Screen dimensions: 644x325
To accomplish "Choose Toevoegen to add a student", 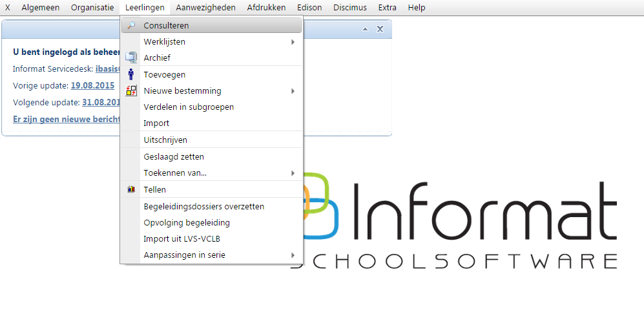I will click(x=211, y=74).
